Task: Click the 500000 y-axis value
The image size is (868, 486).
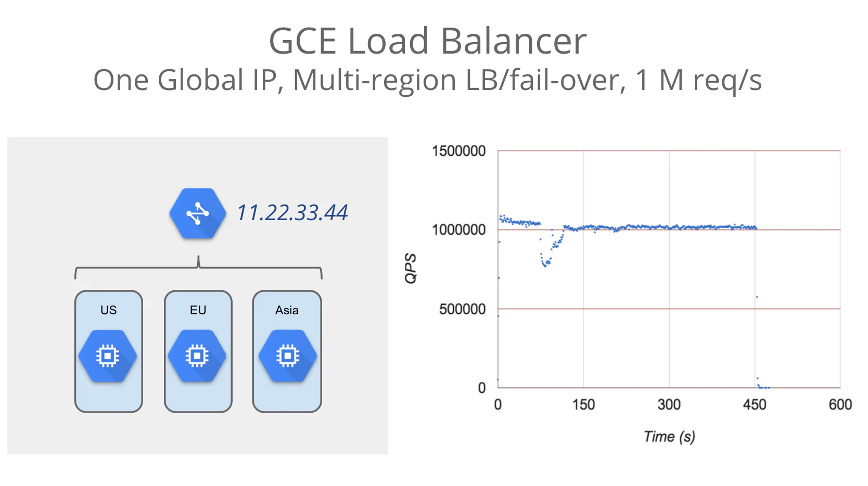Action: [462, 309]
